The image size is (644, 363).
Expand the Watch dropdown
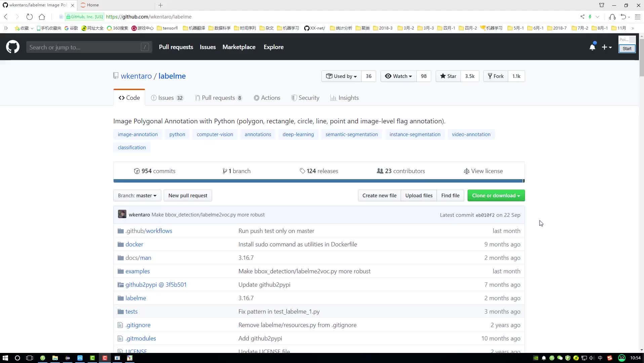(x=398, y=76)
